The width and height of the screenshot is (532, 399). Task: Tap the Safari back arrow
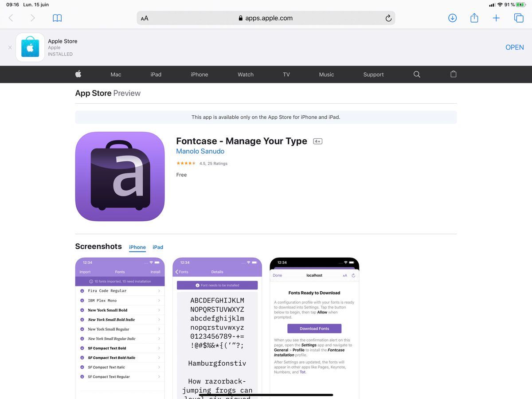pyautogui.click(x=11, y=18)
